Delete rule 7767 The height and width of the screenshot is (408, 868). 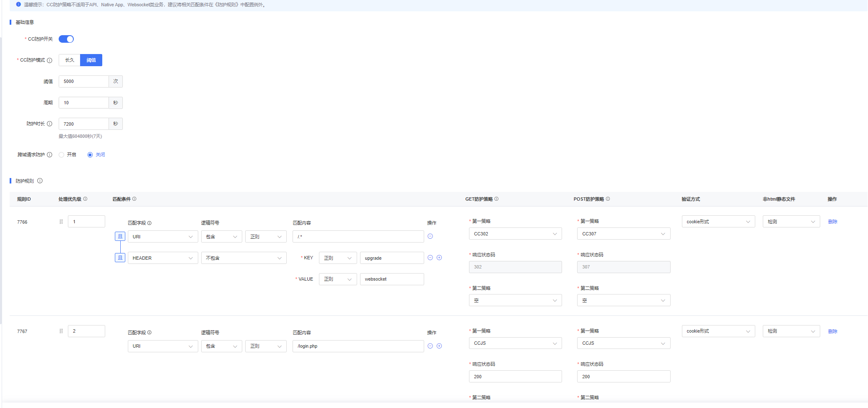pyautogui.click(x=832, y=331)
